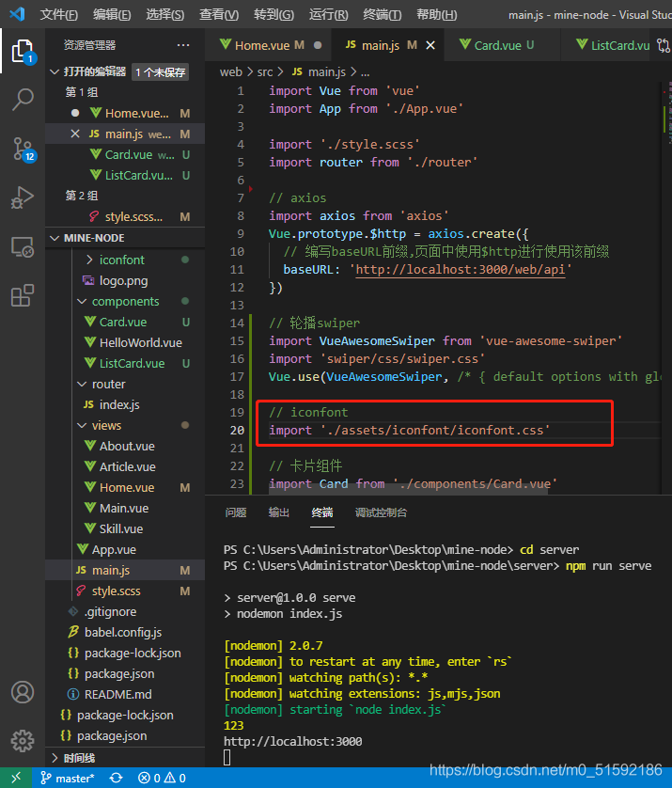Open the Terminal menu in menu bar
672x788 pixels.
point(382,14)
